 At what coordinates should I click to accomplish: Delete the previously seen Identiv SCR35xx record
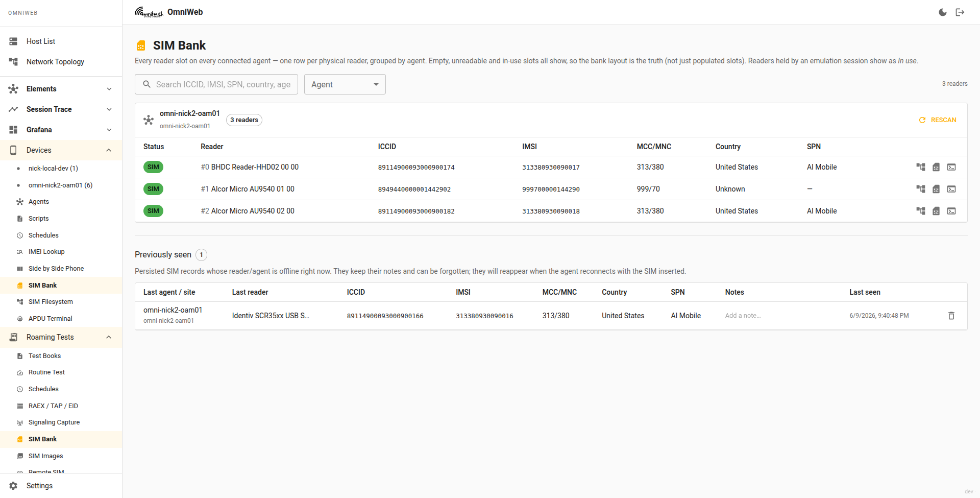[x=951, y=316]
